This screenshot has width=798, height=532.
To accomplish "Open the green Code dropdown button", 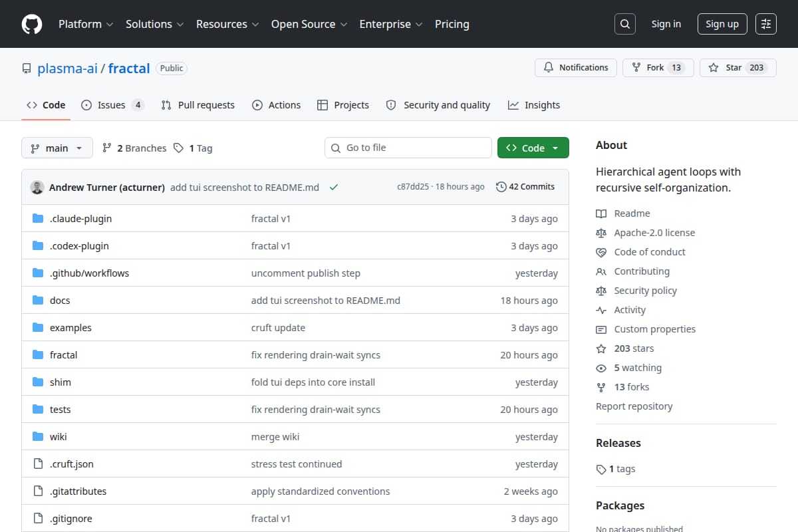I will click(x=533, y=148).
